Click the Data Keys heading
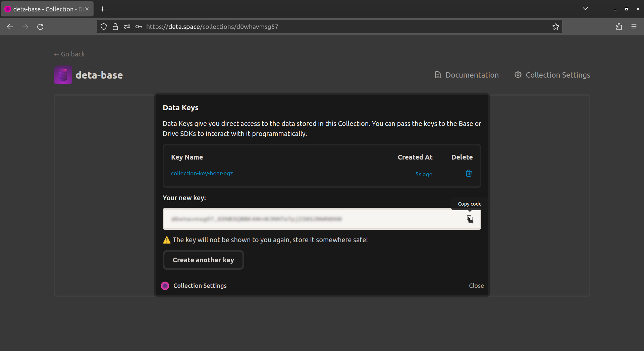Viewport: 644px width, 351px height. pyautogui.click(x=180, y=108)
